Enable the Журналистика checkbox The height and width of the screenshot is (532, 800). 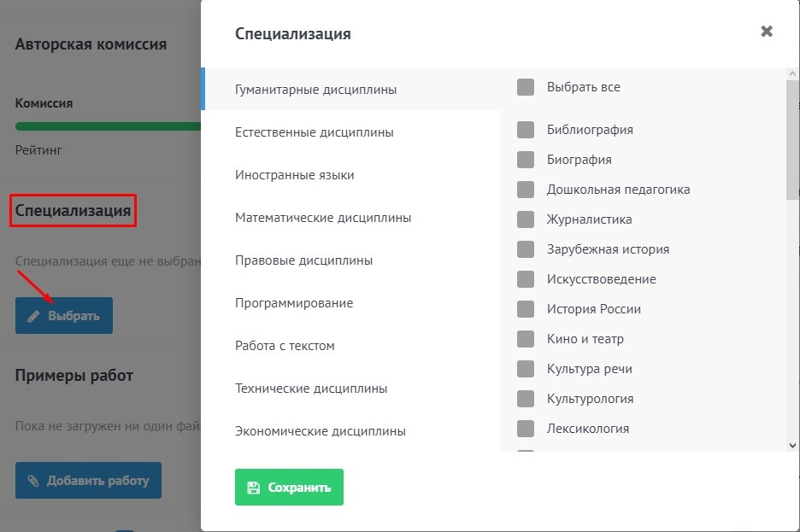pyautogui.click(x=526, y=219)
